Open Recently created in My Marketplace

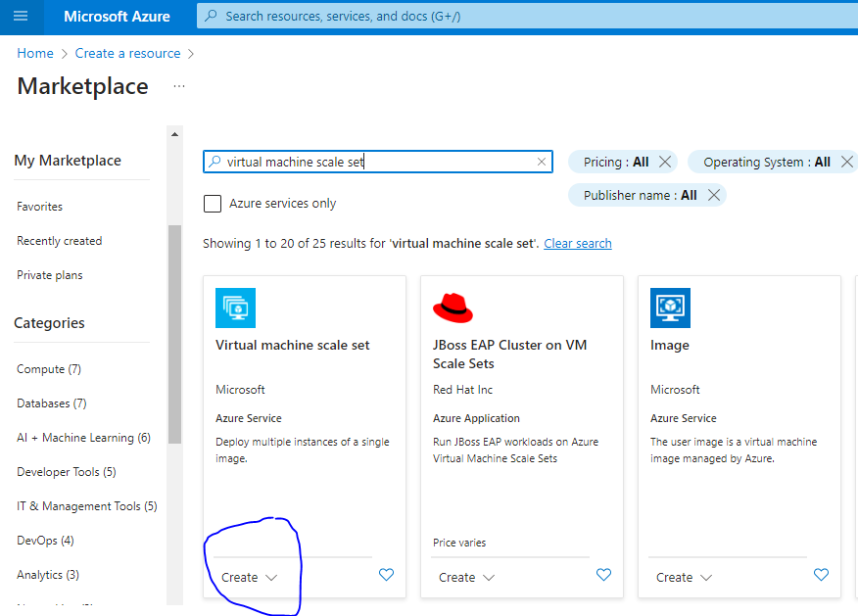click(60, 241)
